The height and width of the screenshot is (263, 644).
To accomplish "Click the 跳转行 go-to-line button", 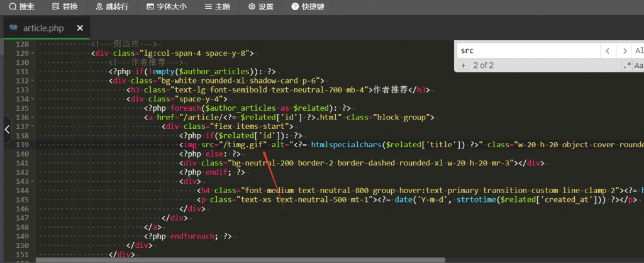I will coord(112,7).
